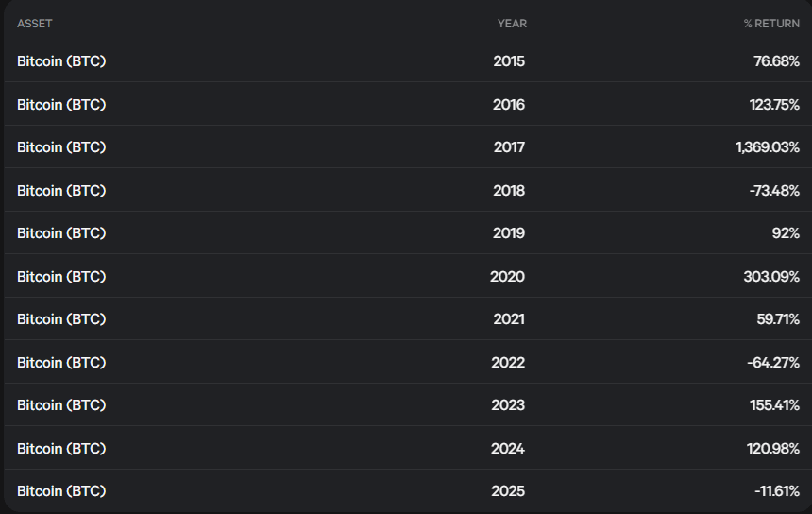This screenshot has width=812, height=514.
Task: Select the Bitcoin (BTC) 2015 row
Action: [x=408, y=61]
